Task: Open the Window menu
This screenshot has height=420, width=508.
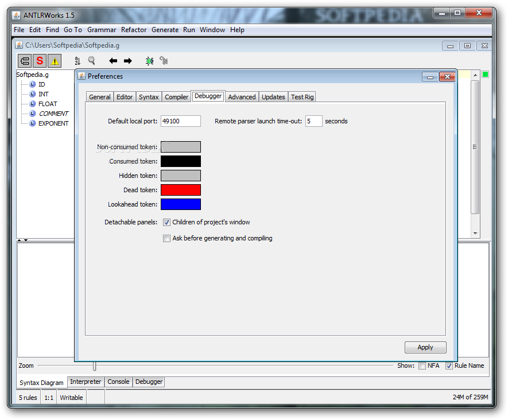Action: (212, 30)
